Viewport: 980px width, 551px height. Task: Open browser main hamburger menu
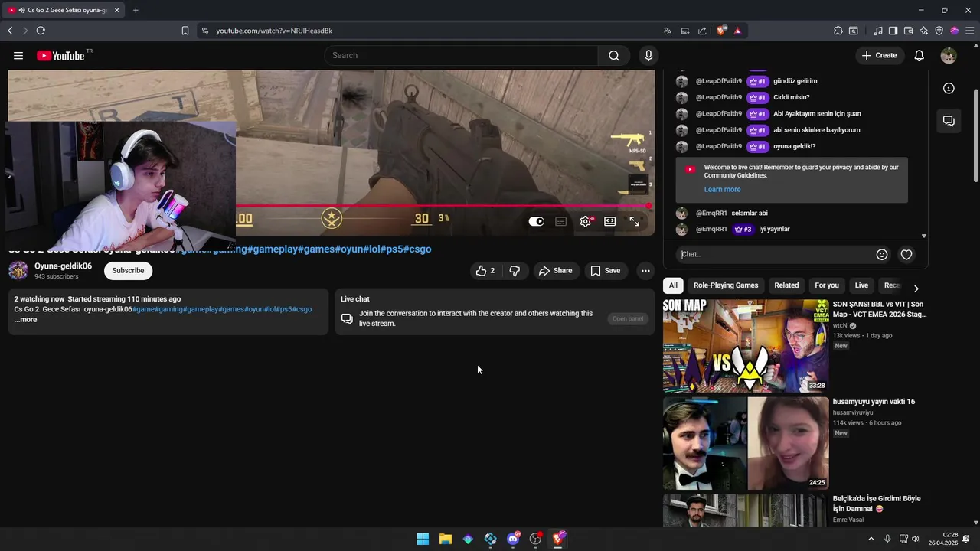tap(970, 31)
